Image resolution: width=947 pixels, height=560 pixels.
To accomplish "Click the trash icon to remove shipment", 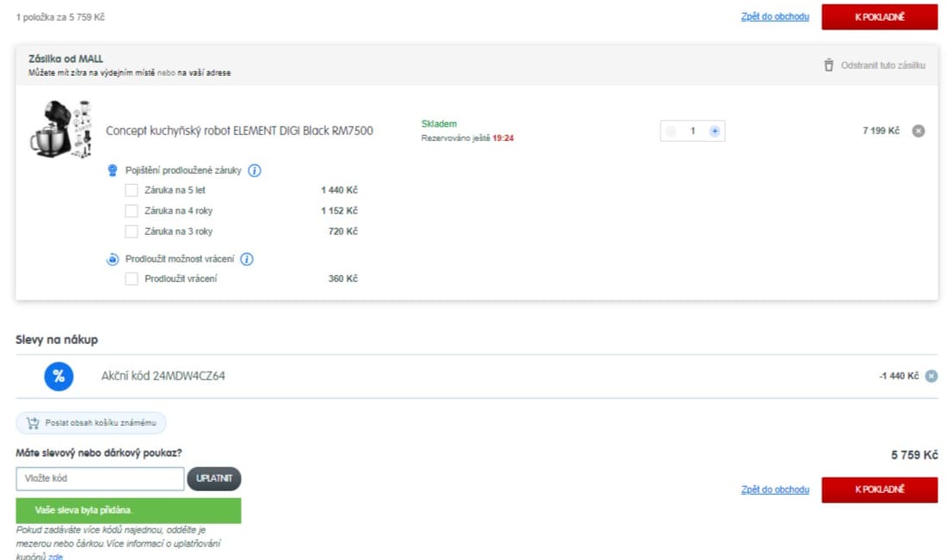I will pos(828,65).
